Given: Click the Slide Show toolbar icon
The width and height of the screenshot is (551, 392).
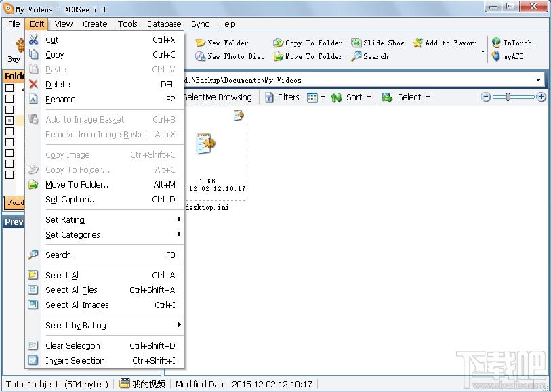Looking at the screenshot, I should click(x=356, y=43).
